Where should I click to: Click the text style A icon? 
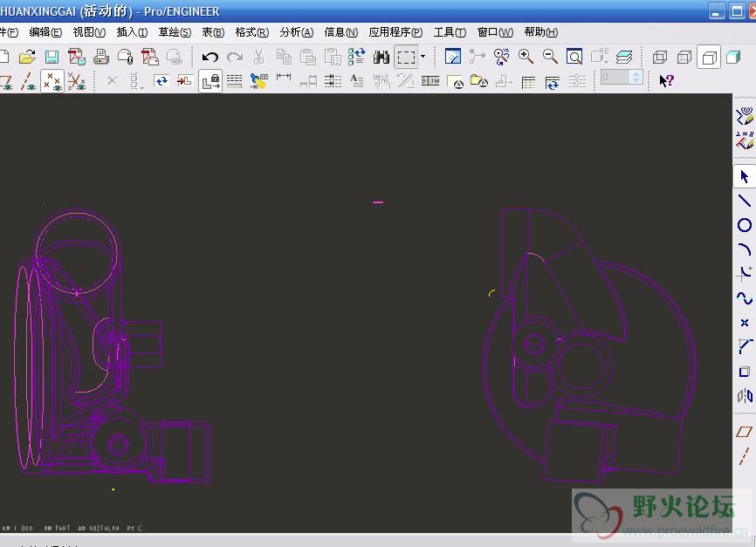tap(356, 80)
